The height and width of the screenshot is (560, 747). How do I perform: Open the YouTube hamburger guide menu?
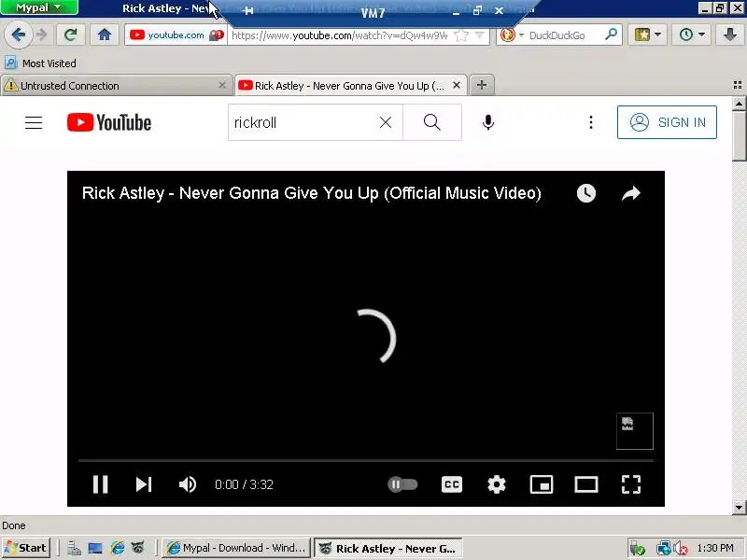coord(34,123)
